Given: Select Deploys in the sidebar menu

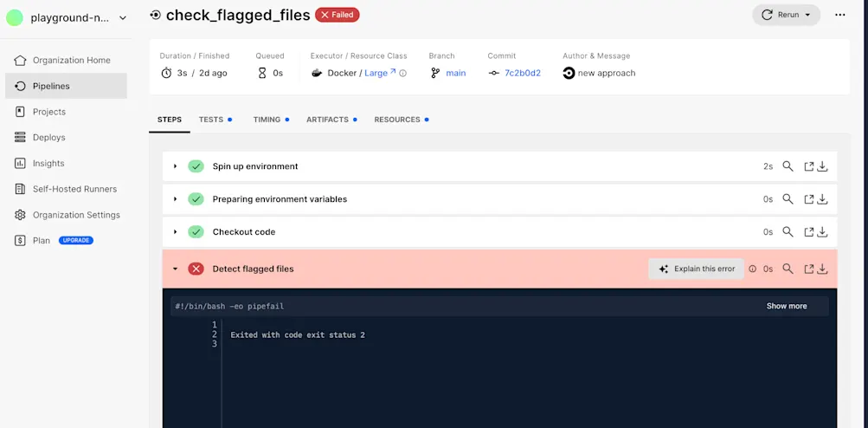Looking at the screenshot, I should coord(48,138).
